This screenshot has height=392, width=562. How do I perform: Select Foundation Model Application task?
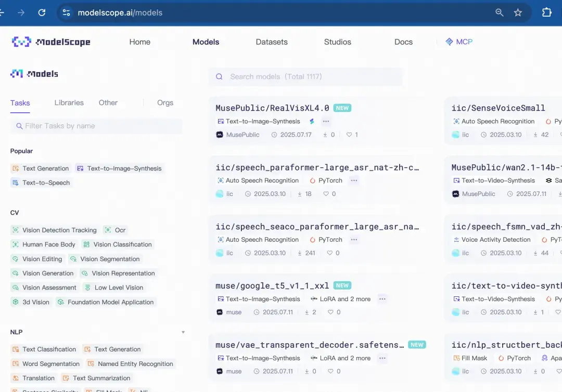[106, 302]
